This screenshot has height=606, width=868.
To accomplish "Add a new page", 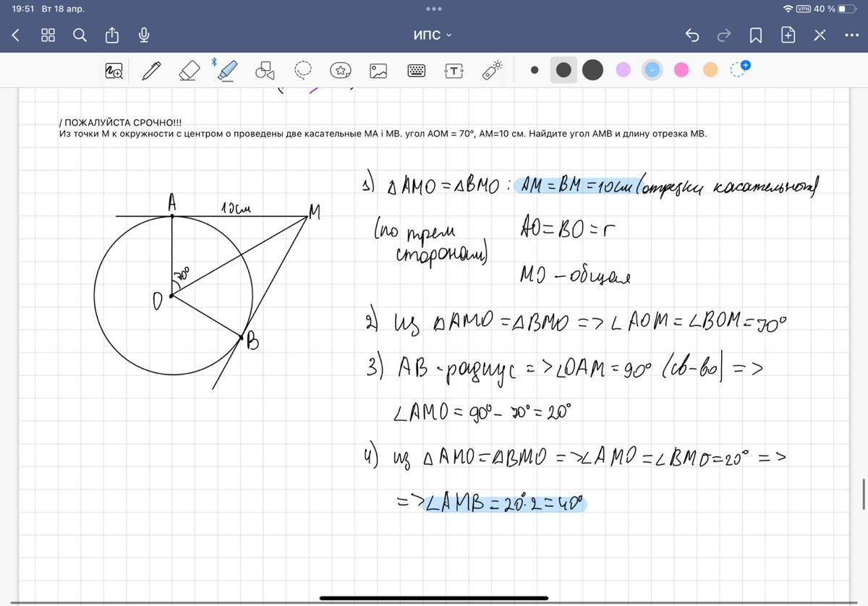I will [788, 35].
